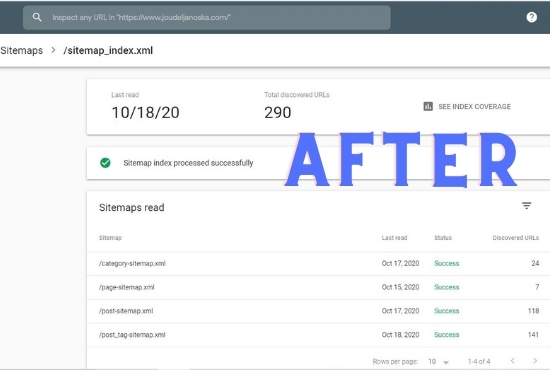Open /post_tag-sitemap.xml row
The image size is (550, 370).
pos(318,335)
